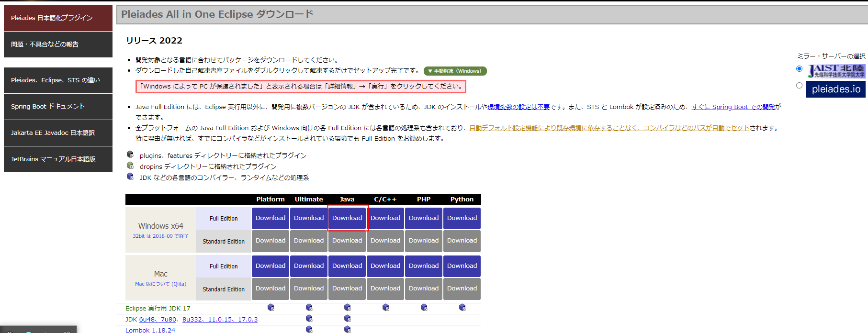The image size is (868, 333).
Task: Download Windows x64 Full Edition PHP
Action: 424,218
